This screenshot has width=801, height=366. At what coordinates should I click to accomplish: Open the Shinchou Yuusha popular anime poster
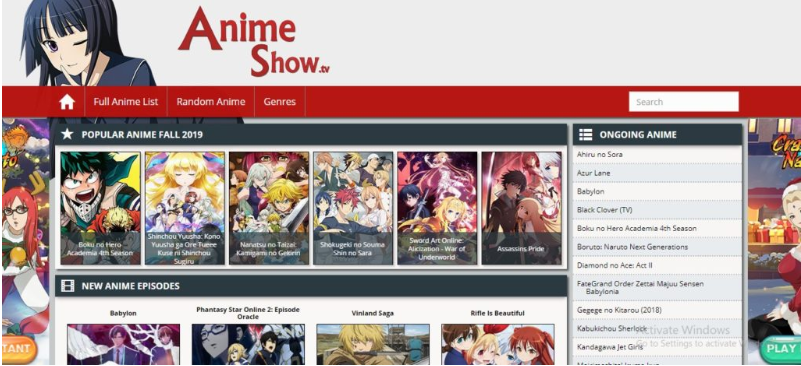coord(184,208)
